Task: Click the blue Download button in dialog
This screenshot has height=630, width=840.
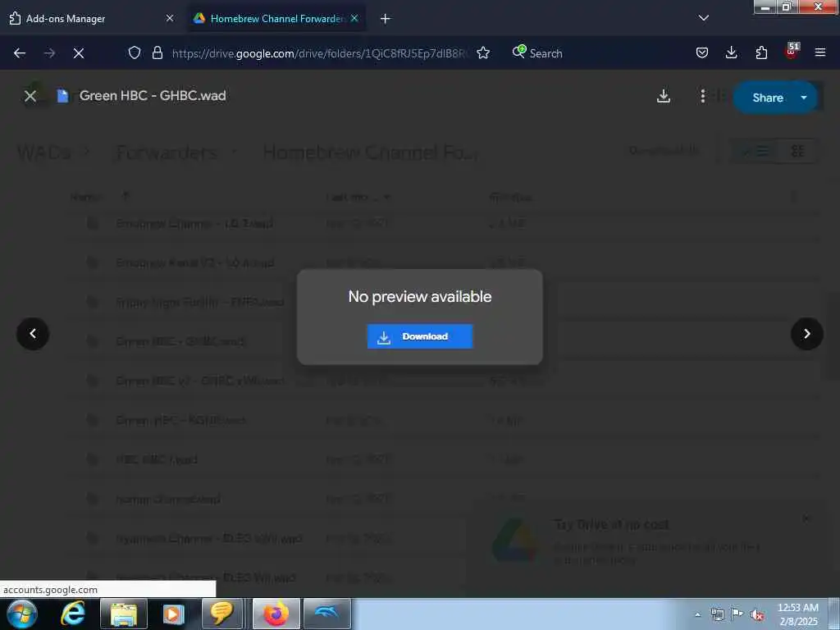Action: pos(419,336)
